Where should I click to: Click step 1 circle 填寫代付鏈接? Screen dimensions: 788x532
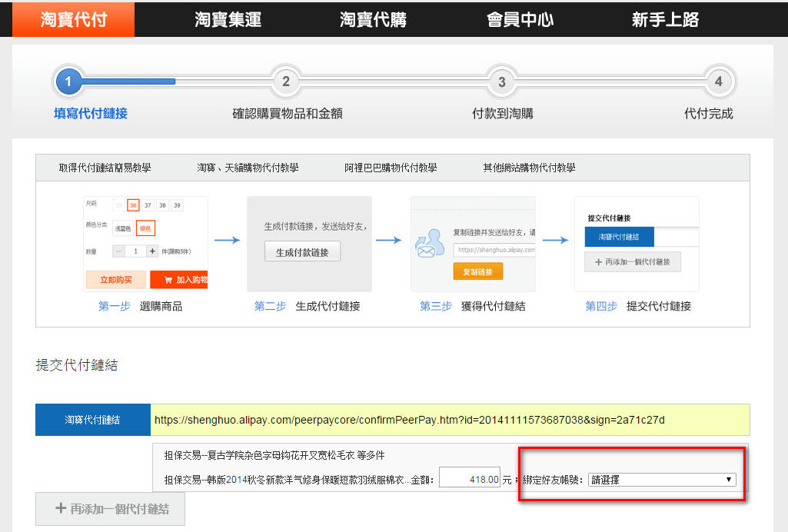point(68,81)
